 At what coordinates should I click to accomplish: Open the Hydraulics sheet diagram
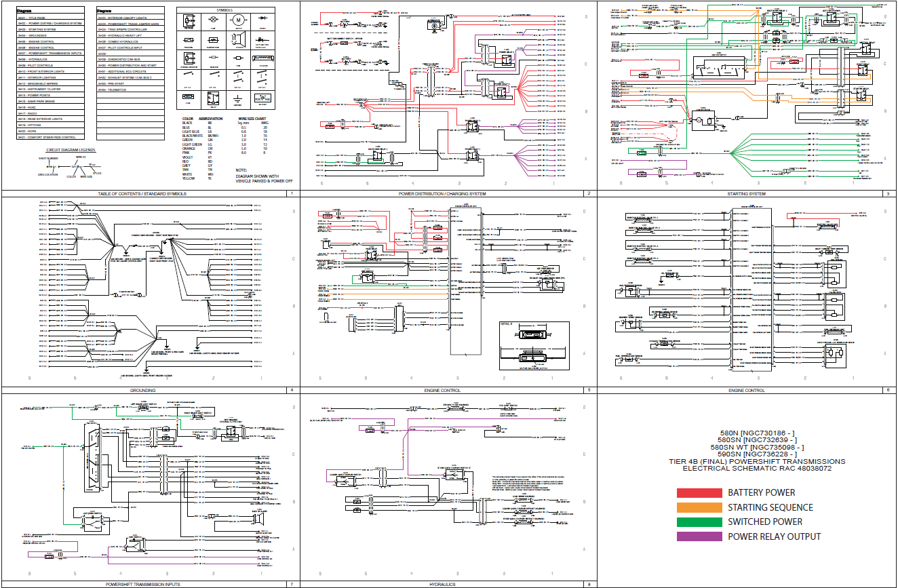[448, 490]
